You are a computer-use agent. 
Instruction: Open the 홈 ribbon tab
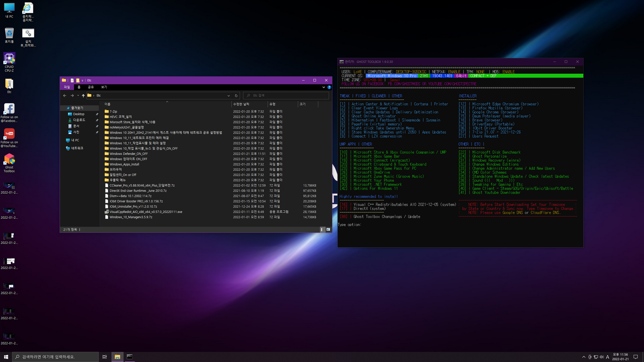[x=79, y=87]
